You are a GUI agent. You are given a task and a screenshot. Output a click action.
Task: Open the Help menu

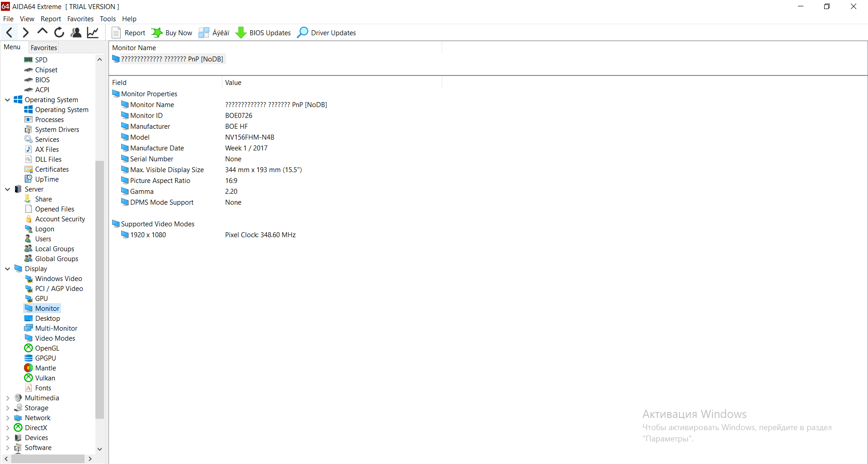(129, 19)
